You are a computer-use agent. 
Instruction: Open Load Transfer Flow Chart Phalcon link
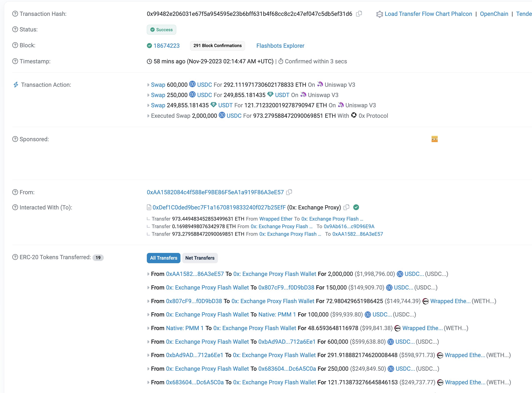point(428,14)
